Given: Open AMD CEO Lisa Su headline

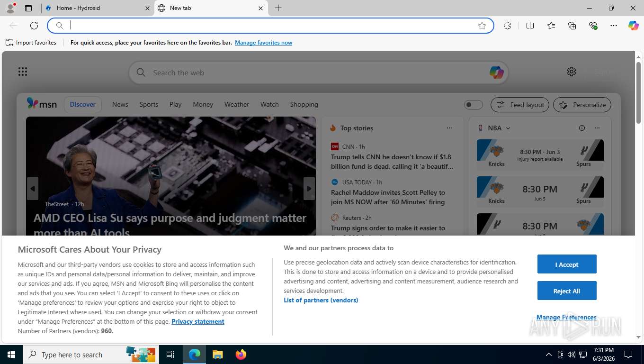Looking at the screenshot, I should [x=170, y=225].
